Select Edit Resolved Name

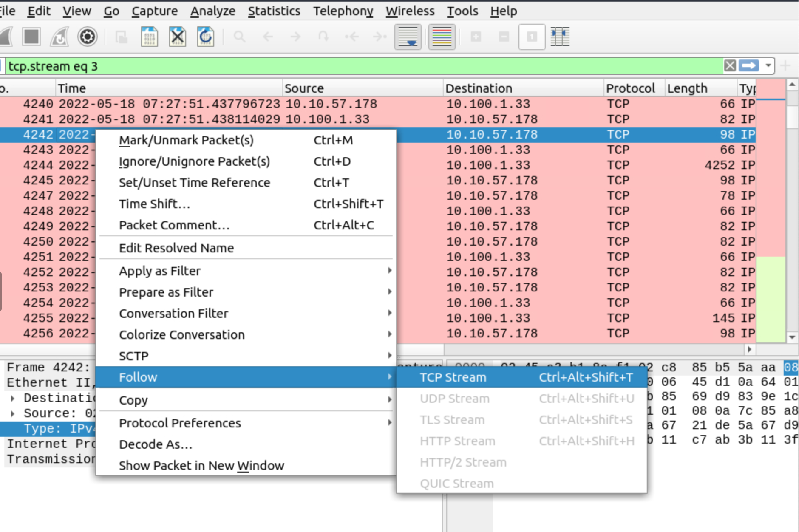246,248
